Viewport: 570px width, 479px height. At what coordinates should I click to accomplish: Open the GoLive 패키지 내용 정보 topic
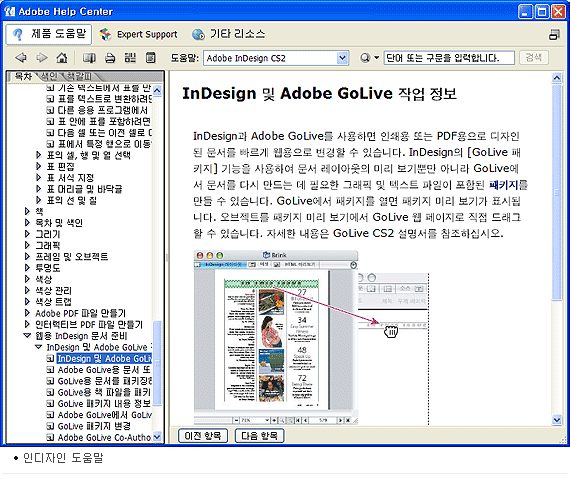[104, 404]
